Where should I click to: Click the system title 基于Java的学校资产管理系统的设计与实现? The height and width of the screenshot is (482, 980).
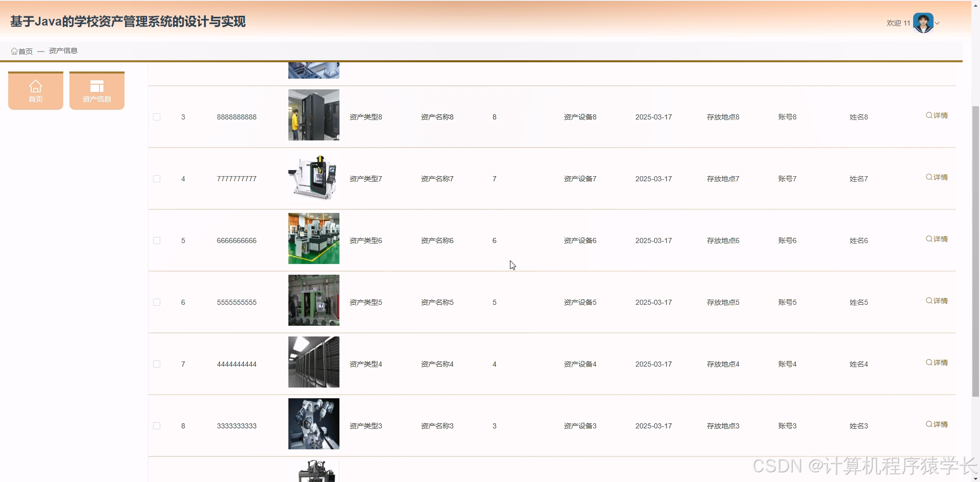128,21
